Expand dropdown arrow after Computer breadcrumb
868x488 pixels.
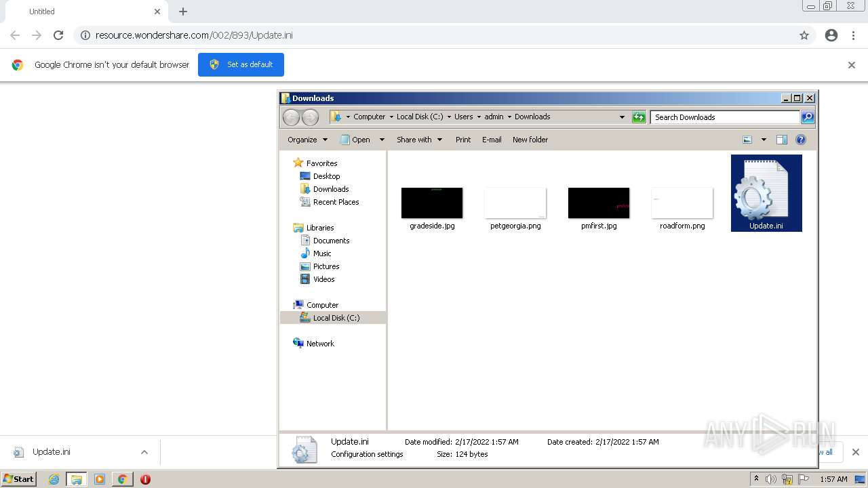[391, 117]
